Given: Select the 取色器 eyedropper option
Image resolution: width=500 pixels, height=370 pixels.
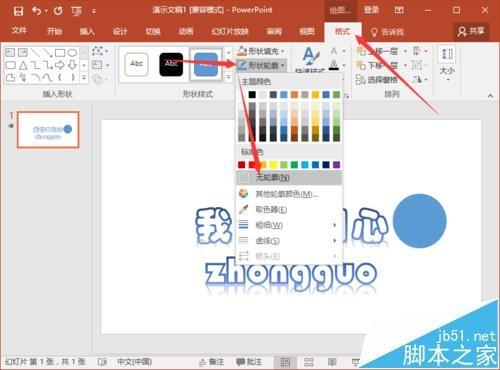Looking at the screenshot, I should (289, 209).
